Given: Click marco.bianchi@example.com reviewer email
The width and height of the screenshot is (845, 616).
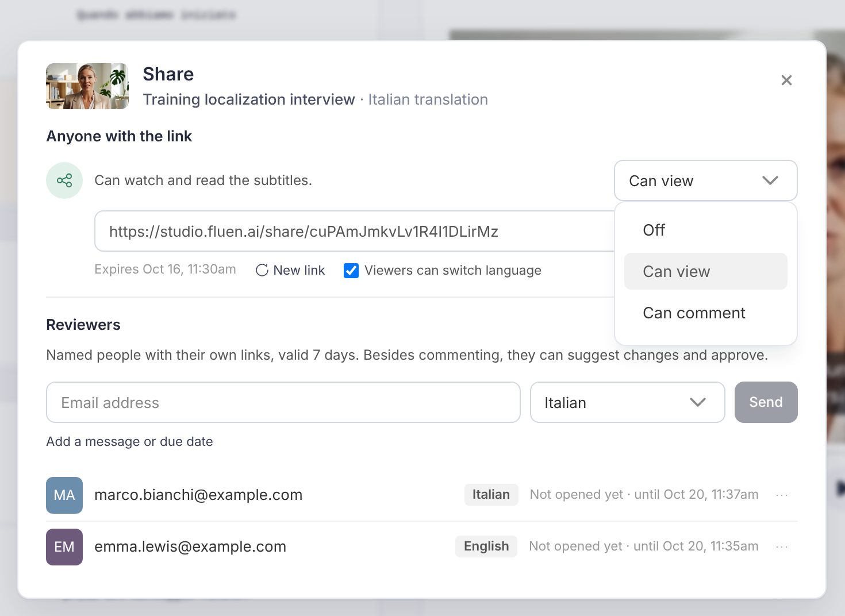Looking at the screenshot, I should 198,495.
